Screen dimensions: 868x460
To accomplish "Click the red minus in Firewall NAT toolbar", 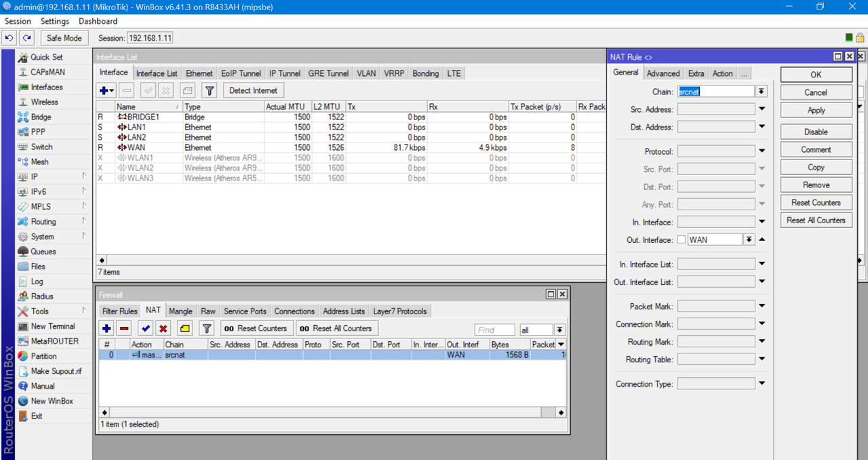I will 124,328.
